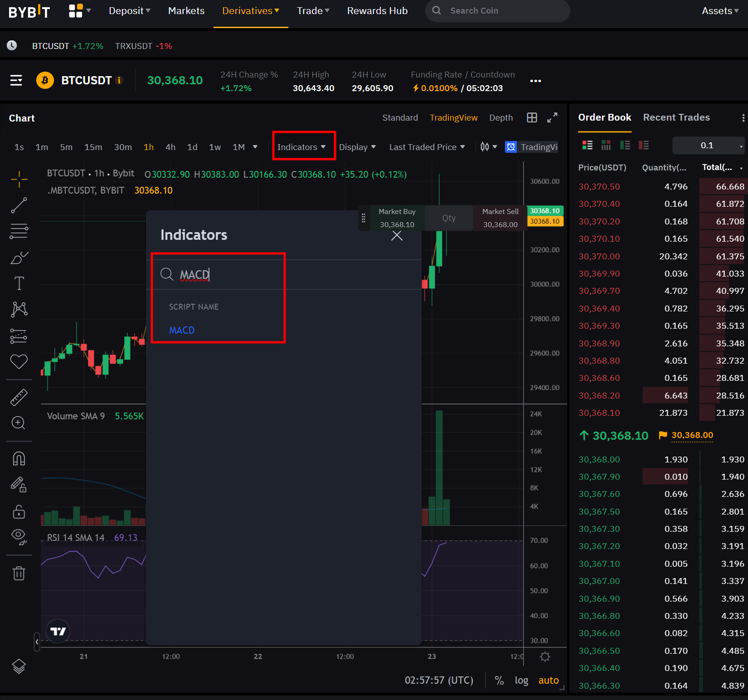Select the 15m timeframe

pos(93,147)
